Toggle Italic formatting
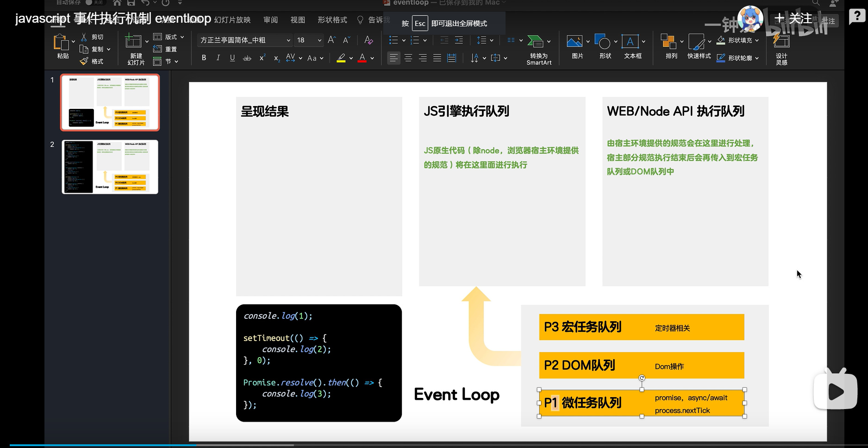Image resolution: width=868 pixels, height=448 pixels. click(x=218, y=58)
